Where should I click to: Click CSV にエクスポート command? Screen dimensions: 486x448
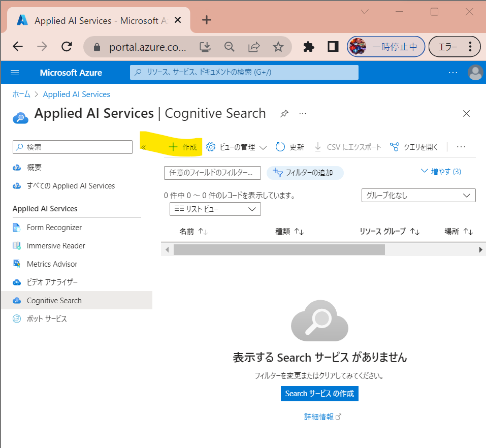(347, 147)
